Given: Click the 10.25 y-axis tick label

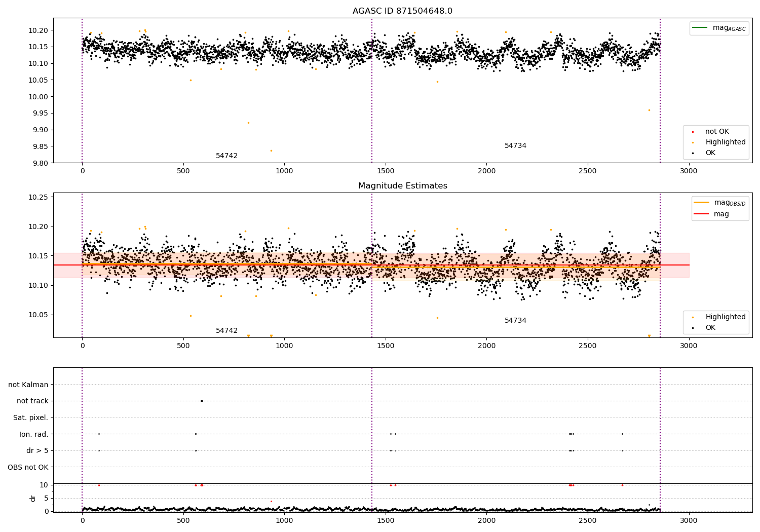Looking at the screenshot, I should coord(38,197).
